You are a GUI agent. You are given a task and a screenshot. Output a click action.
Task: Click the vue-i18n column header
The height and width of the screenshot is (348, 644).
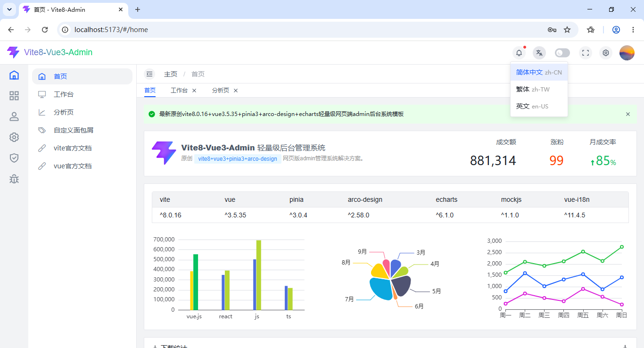coord(577,199)
